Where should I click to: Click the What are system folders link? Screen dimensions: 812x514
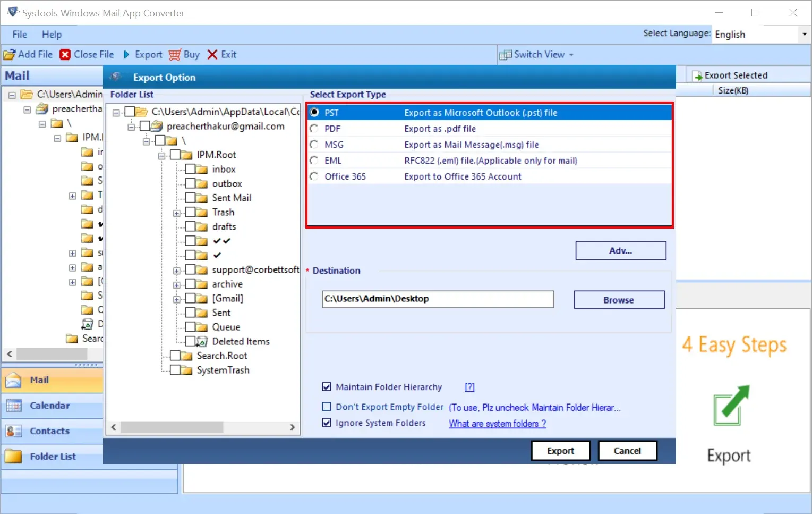tap(496, 423)
